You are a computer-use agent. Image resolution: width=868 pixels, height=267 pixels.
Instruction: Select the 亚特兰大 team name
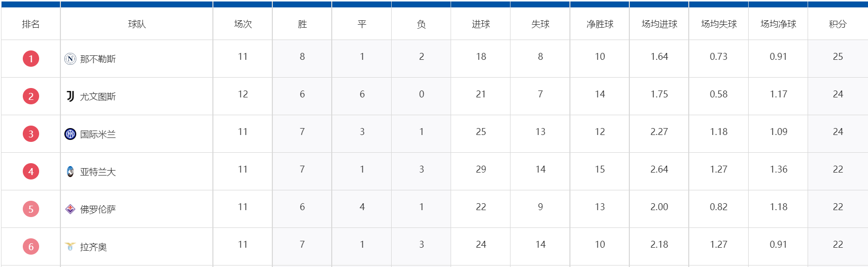pyautogui.click(x=98, y=172)
